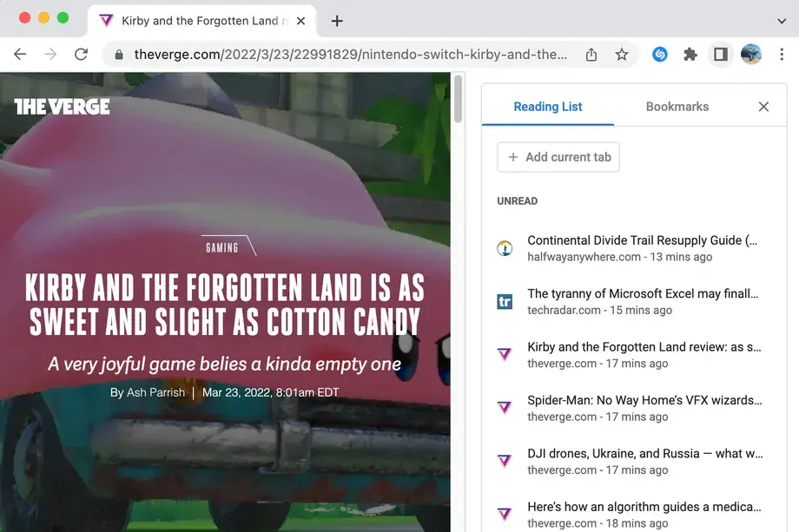Open the tyranny of Microsoft Excel article
The width and height of the screenshot is (799, 532).
[641, 301]
